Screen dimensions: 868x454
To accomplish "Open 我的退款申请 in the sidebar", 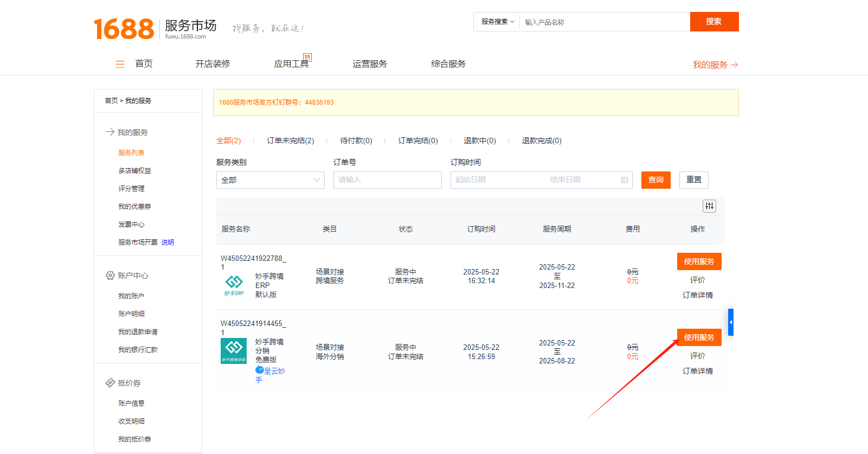I will click(x=138, y=332).
